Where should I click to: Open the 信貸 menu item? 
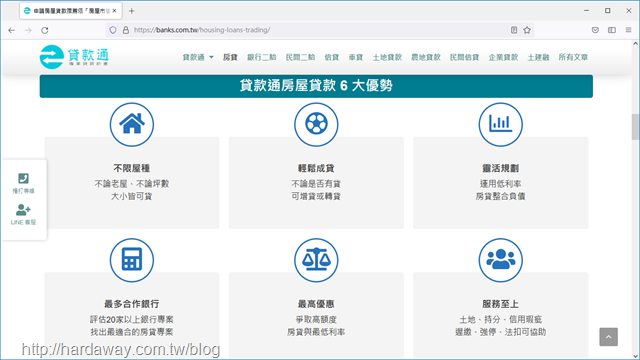pyautogui.click(x=332, y=57)
